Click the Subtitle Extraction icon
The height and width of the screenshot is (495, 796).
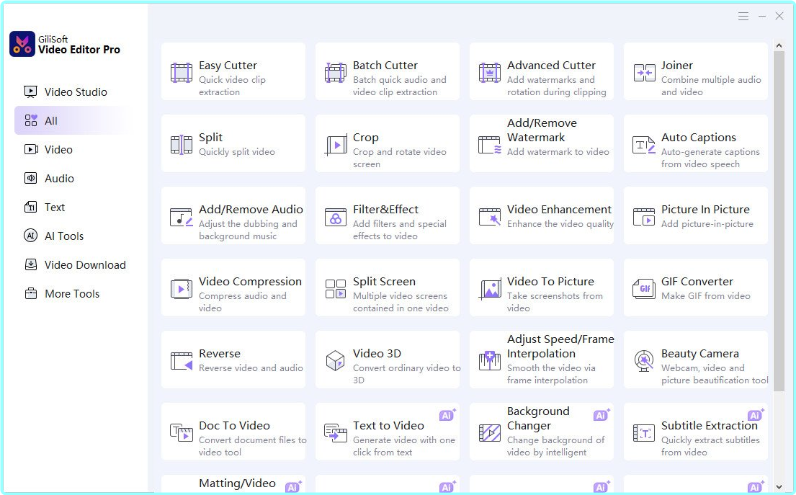point(644,433)
